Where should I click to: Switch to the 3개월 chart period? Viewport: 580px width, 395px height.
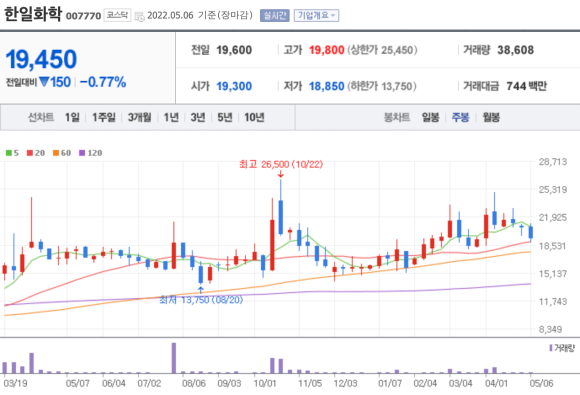tap(139, 118)
